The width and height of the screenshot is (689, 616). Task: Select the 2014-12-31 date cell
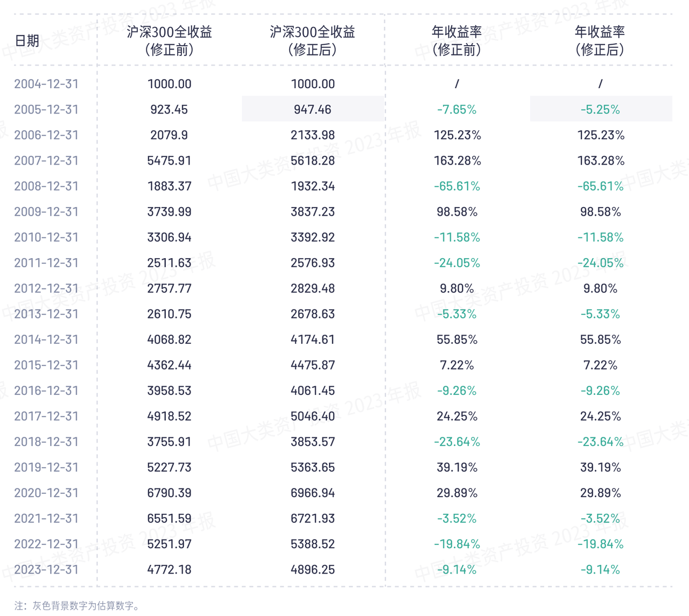point(46,339)
